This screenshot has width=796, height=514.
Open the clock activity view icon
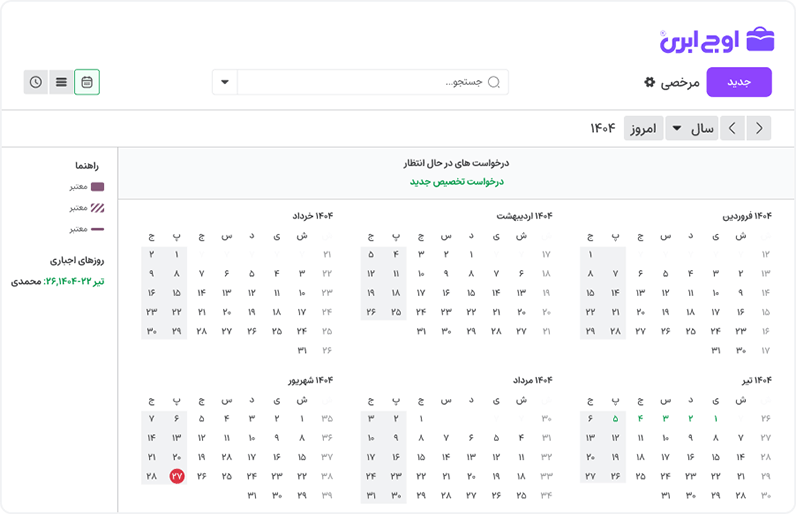[36, 82]
